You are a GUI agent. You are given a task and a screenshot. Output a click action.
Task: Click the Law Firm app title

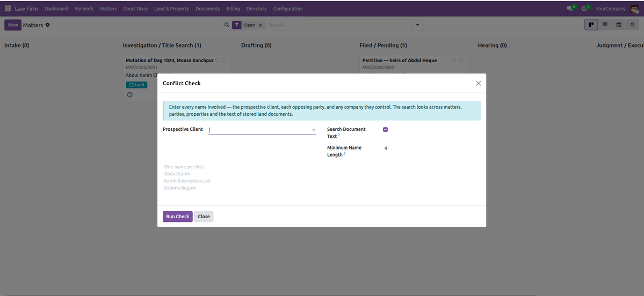click(26, 9)
